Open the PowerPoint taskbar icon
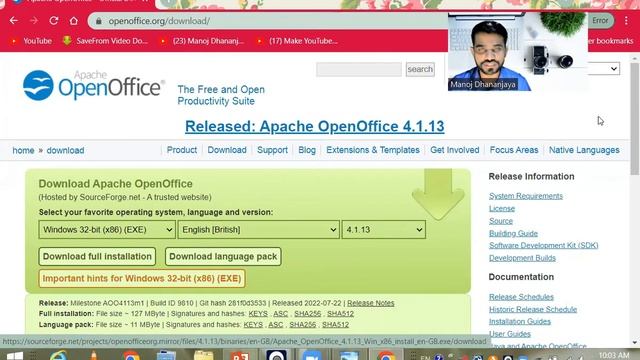The image size is (640, 360). [240, 356]
